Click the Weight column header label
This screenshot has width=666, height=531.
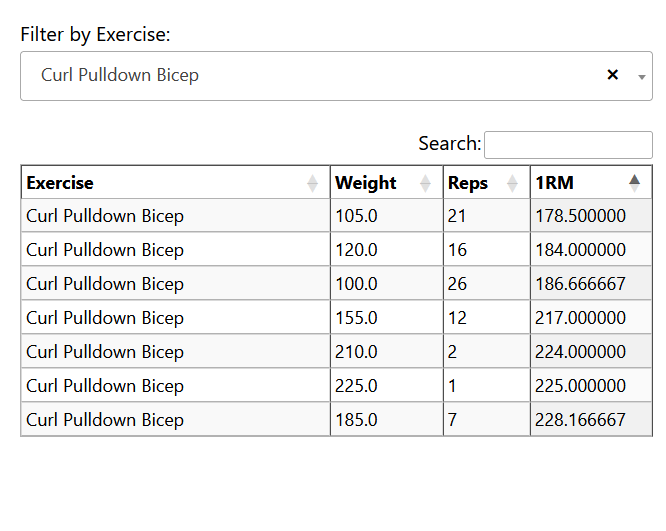(x=366, y=183)
